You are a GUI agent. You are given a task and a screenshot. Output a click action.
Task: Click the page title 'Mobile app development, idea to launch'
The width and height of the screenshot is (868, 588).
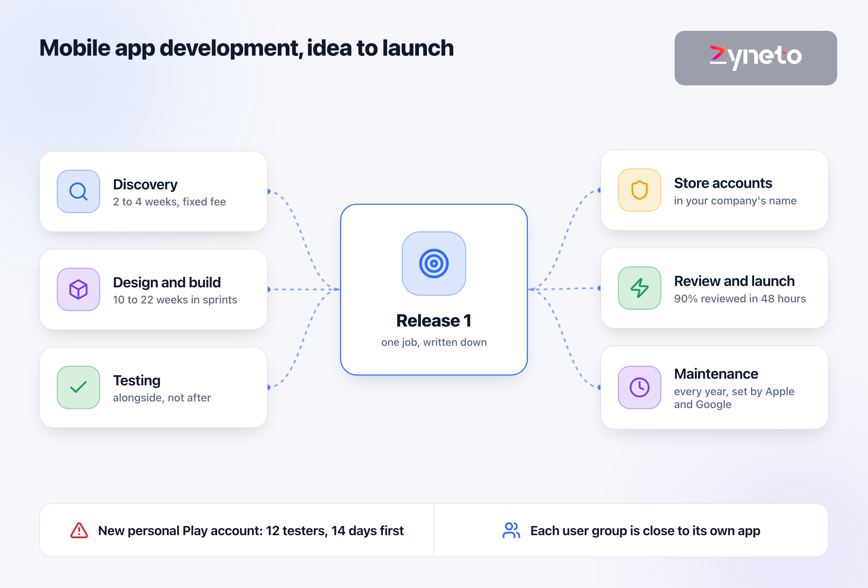click(x=247, y=48)
